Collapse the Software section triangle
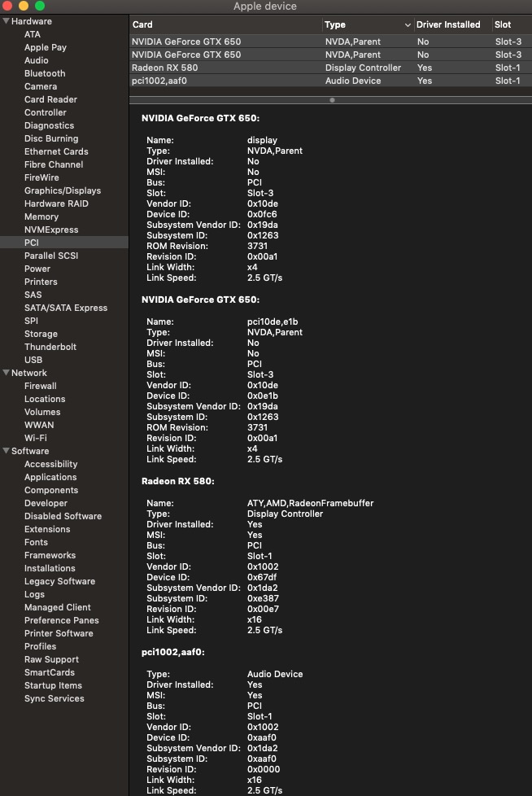This screenshot has height=796, width=532. (x=6, y=451)
